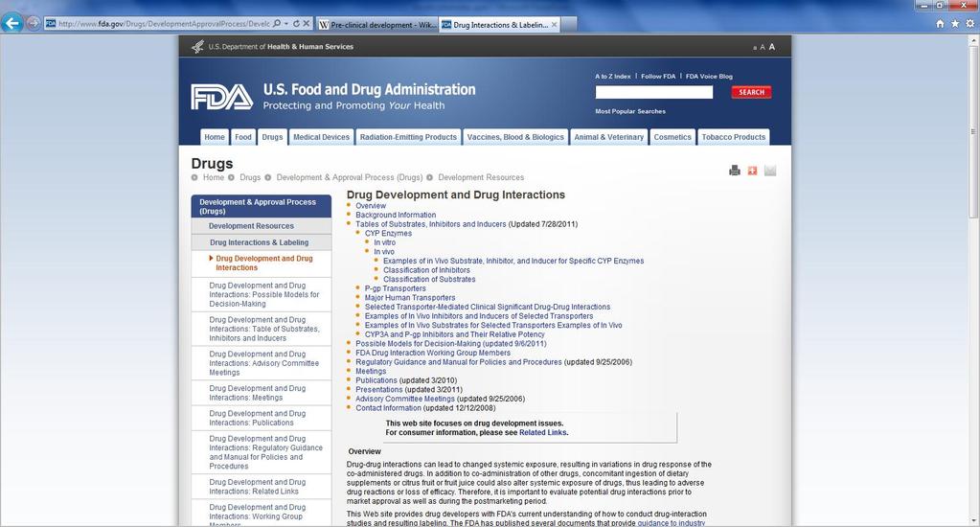Screen dimensions: 980x527
Task: Click the CYP Enzymes link
Action: 388,233
